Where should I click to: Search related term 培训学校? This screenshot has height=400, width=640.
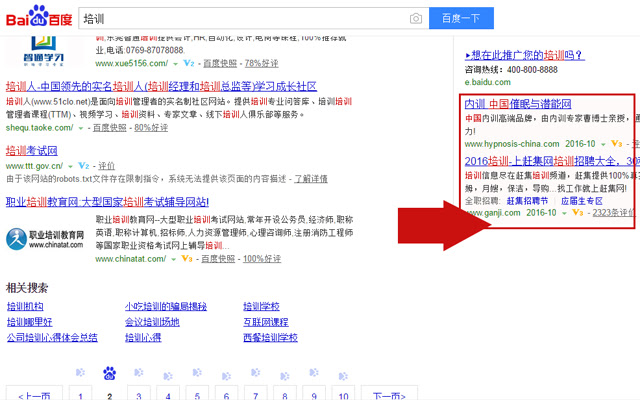262,307
